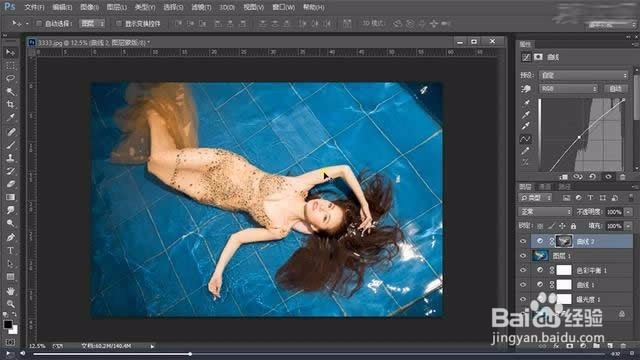Screen dimensions: 640x360
Task: Click the curves on-image adjustment hand icon
Action: 526,89
